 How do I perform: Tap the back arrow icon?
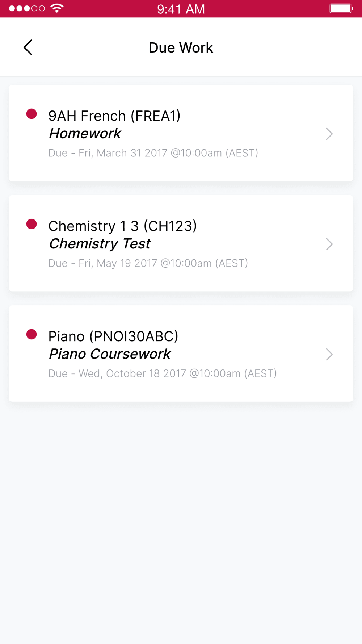point(28,47)
